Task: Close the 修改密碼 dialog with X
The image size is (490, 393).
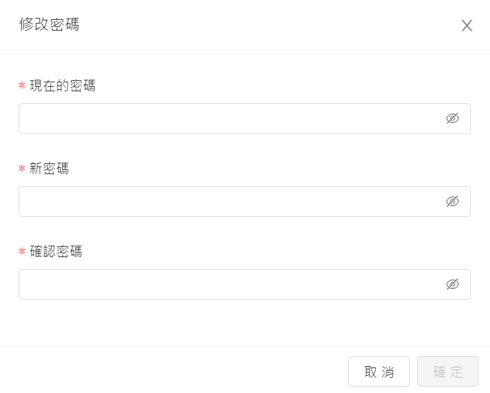Action: coord(467,26)
